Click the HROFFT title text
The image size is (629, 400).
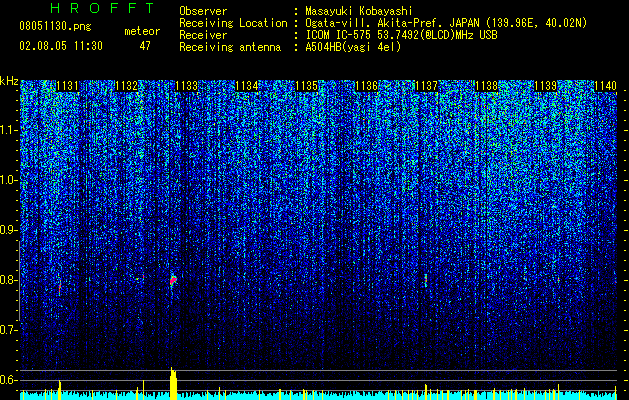pos(102,8)
